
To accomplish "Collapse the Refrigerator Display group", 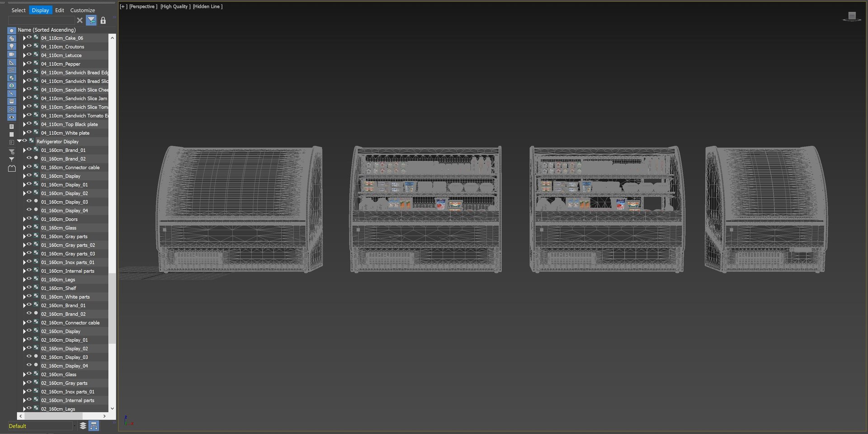I will tap(19, 141).
